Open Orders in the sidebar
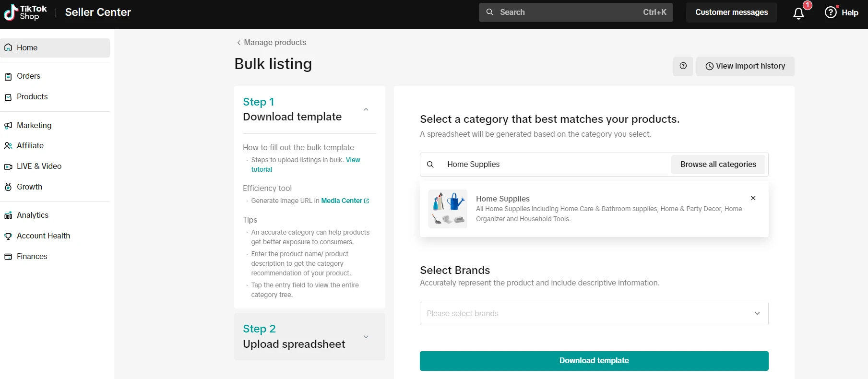 tap(28, 76)
